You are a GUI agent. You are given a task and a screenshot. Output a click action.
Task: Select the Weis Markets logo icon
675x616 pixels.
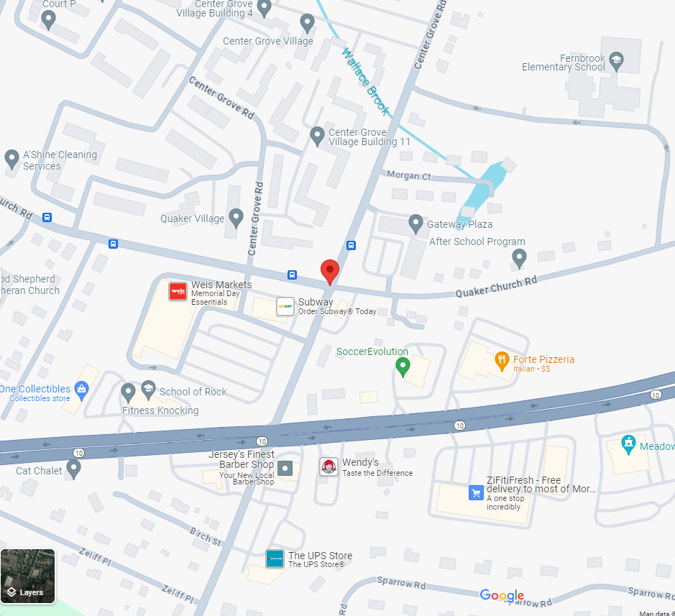[x=178, y=291]
